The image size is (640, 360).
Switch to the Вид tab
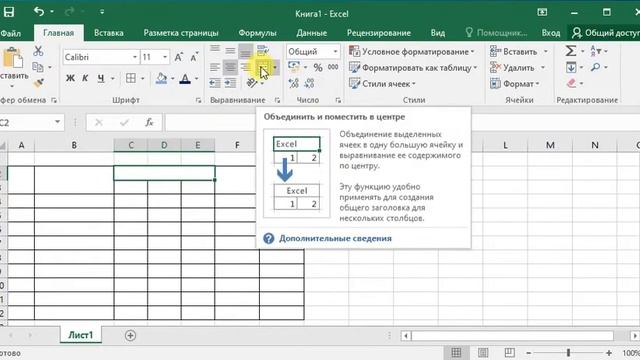pos(438,33)
